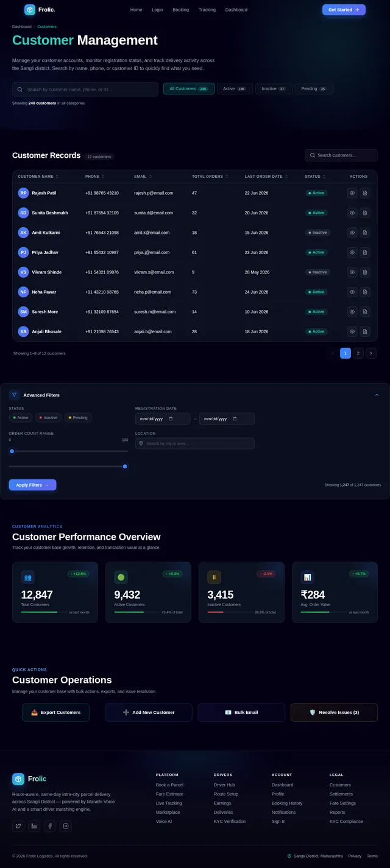Open the LinkedIn icon in footer
Screen dimensions: 390x868
point(34,826)
